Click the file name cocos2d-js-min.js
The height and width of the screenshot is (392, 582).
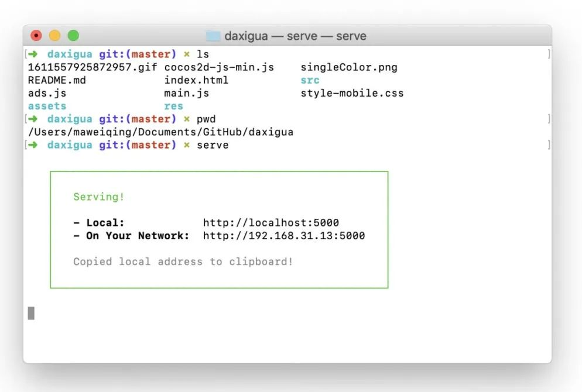point(219,67)
